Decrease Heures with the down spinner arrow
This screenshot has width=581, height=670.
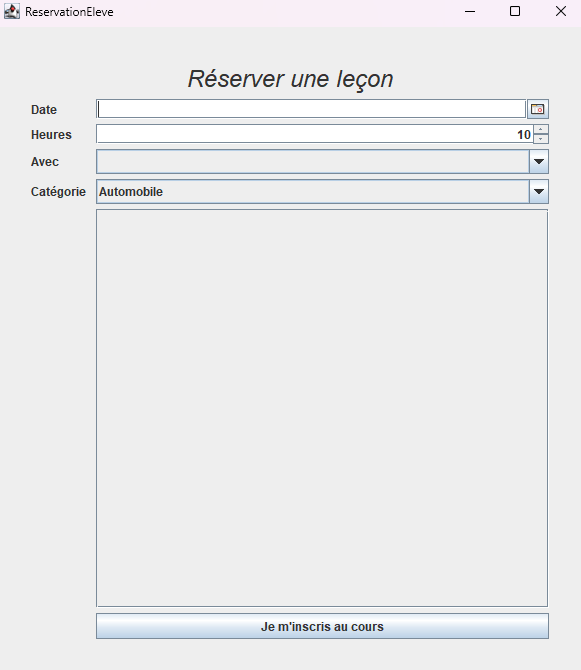(x=541, y=139)
